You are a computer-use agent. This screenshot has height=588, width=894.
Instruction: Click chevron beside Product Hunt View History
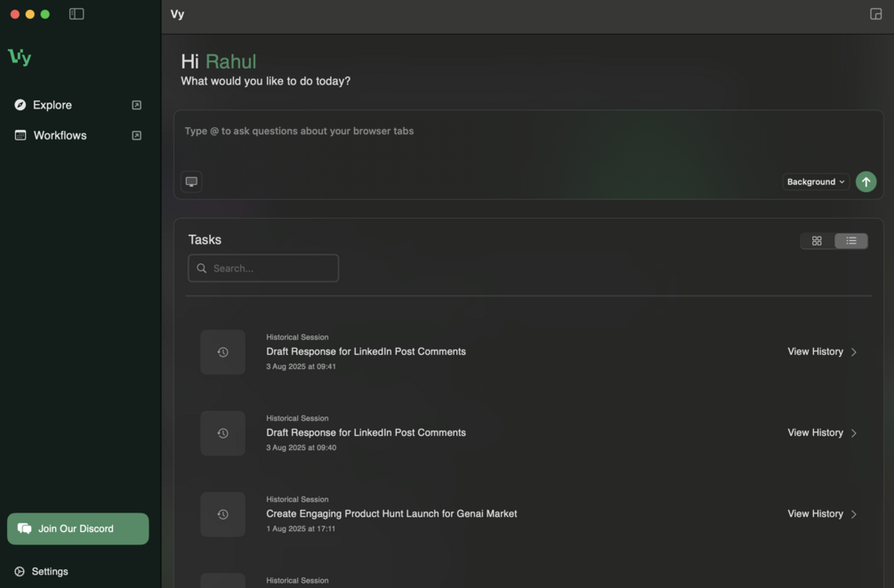[x=853, y=514]
